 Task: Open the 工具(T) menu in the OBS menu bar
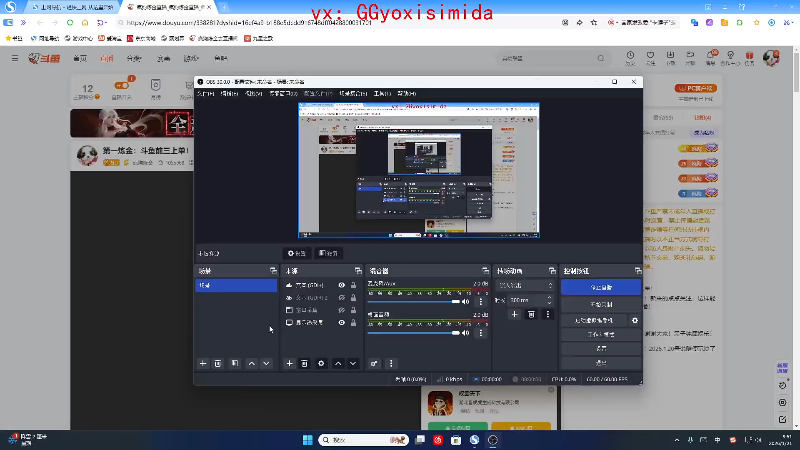point(382,93)
